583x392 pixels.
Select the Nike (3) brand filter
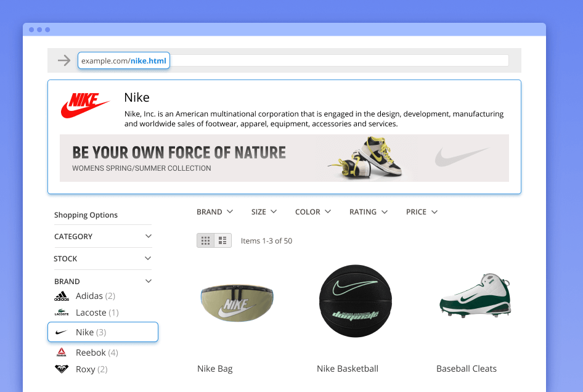click(x=103, y=332)
